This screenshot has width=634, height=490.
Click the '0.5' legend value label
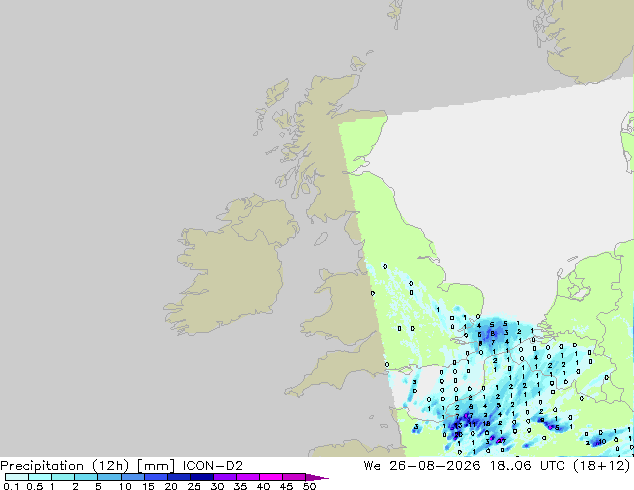35,486
